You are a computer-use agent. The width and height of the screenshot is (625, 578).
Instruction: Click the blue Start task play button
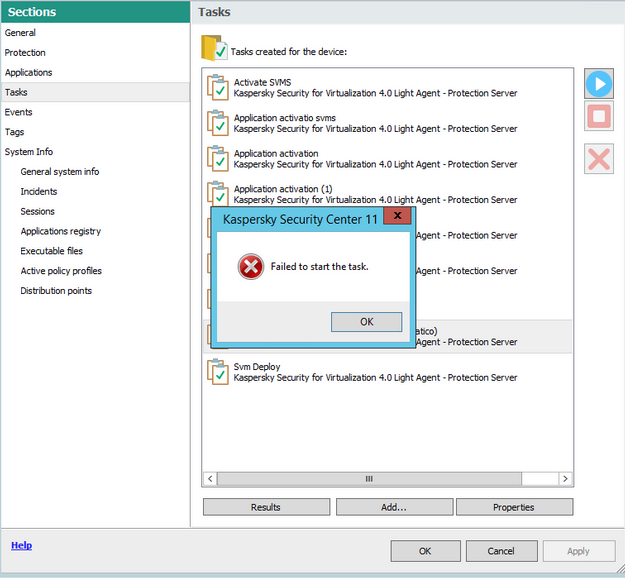599,84
